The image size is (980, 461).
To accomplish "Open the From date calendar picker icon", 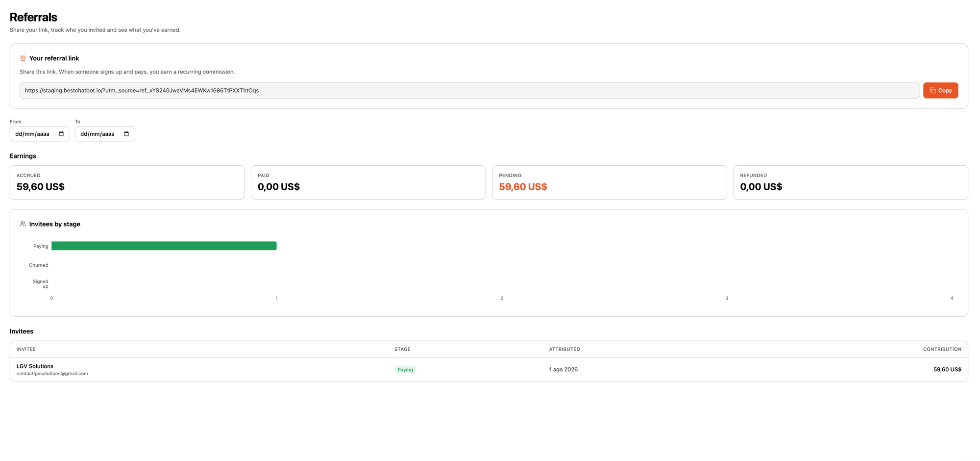I will [61, 134].
